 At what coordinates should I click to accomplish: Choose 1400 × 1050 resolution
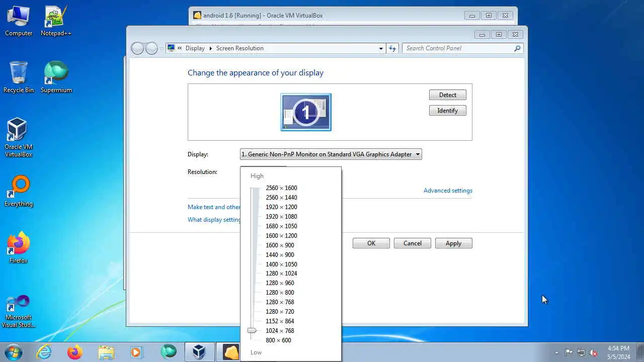(281, 264)
